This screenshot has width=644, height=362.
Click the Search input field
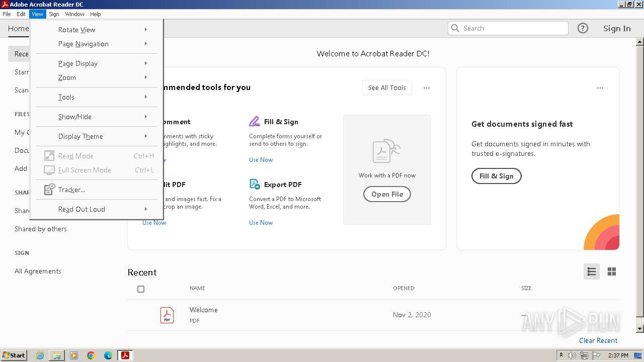(508, 28)
